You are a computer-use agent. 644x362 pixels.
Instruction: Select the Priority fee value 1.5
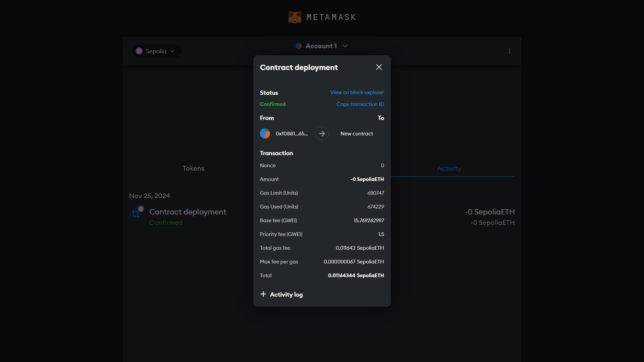[x=381, y=234]
